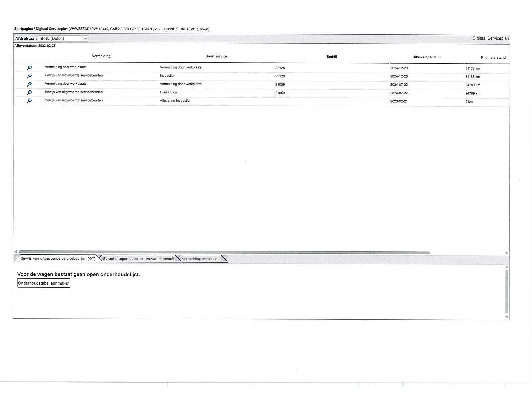The image size is (532, 399).
Task: Click the Kilometerstand column header
Action: pos(493,58)
